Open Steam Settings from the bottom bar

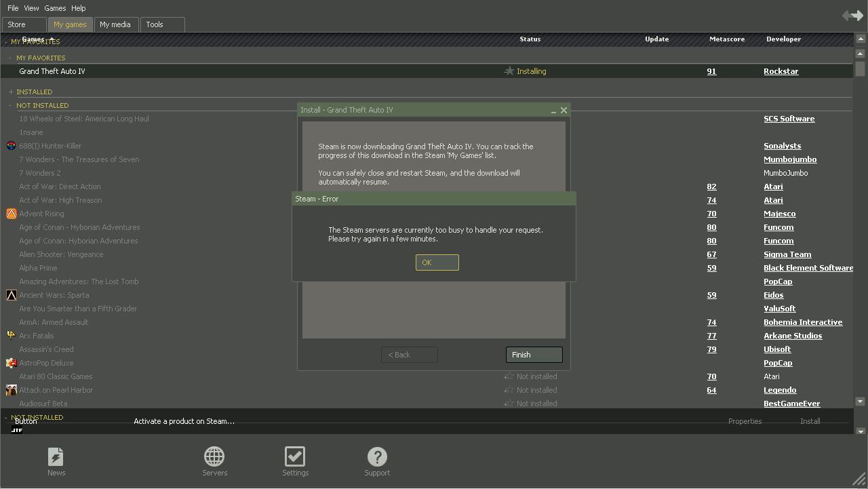(295, 462)
